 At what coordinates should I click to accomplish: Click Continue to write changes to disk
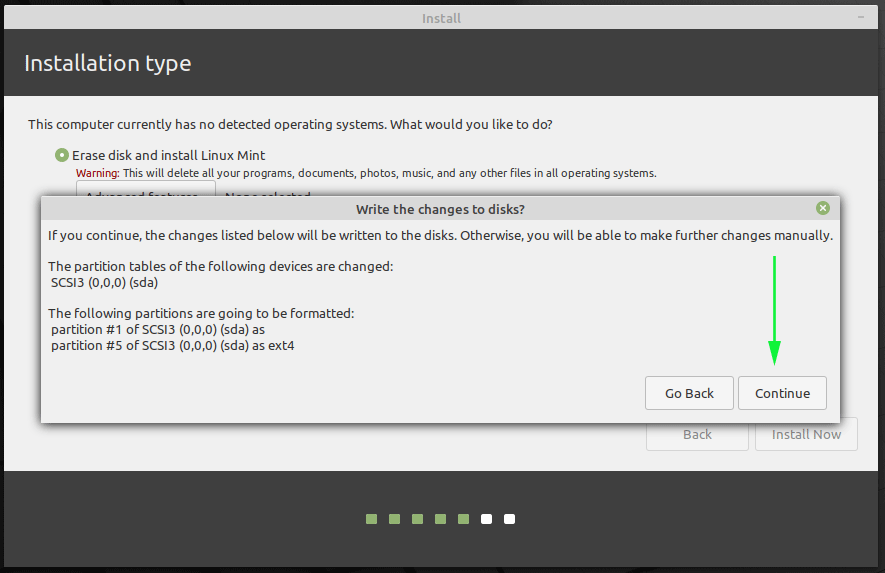coord(782,393)
